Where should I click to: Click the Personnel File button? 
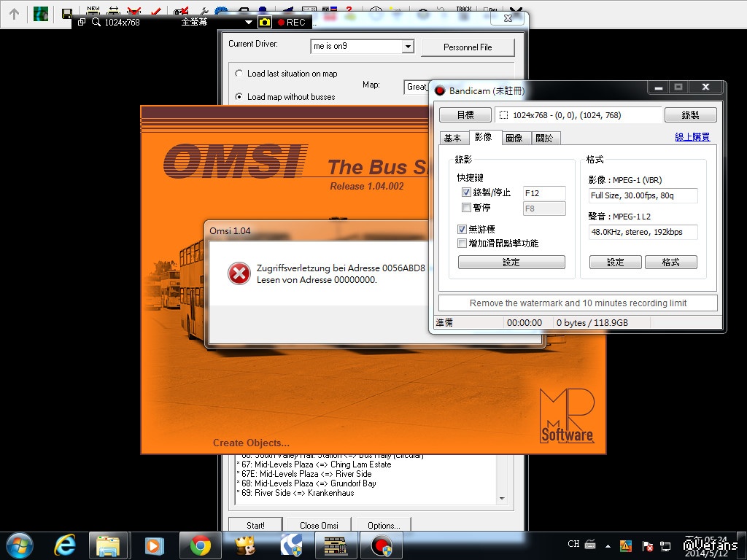(468, 47)
